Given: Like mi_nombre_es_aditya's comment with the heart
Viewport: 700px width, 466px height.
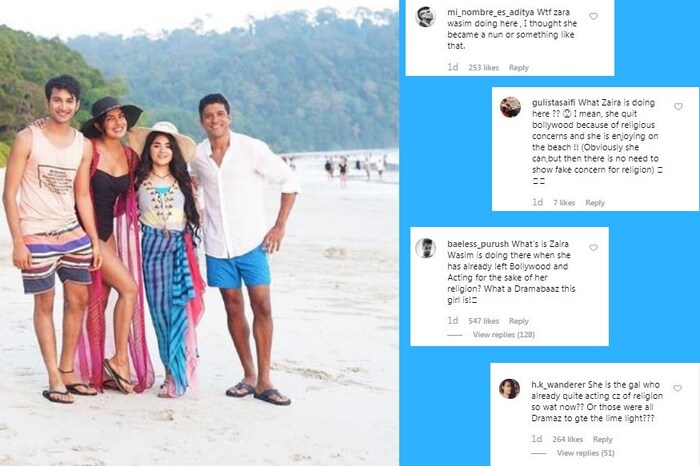Looking at the screenshot, I should tap(593, 17).
